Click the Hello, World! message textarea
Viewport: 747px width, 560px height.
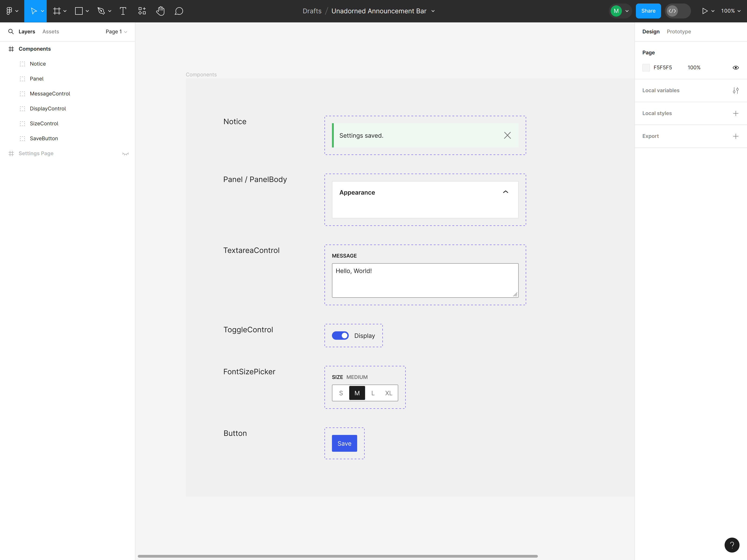(x=425, y=280)
